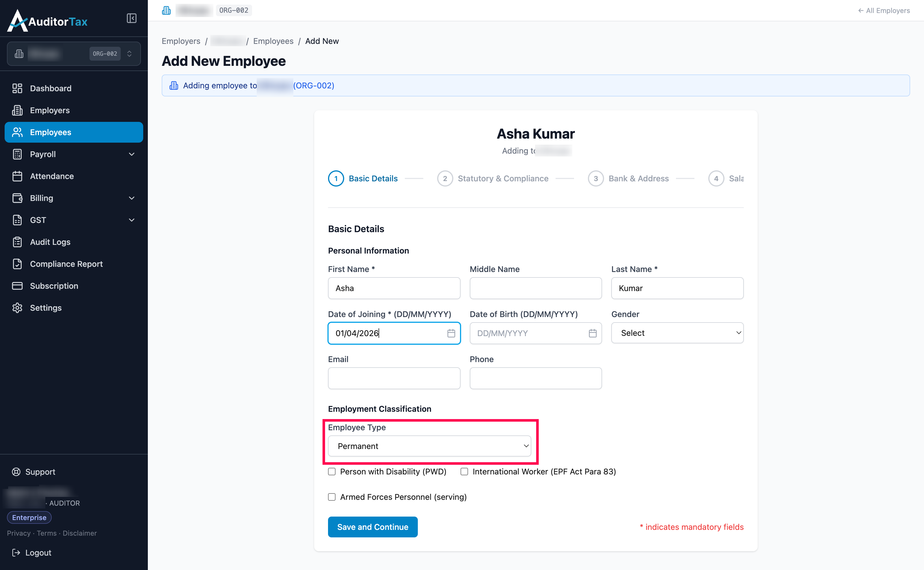Viewport: 924px width, 570px height.
Task: Open Audit Logs page
Action: 74,242
